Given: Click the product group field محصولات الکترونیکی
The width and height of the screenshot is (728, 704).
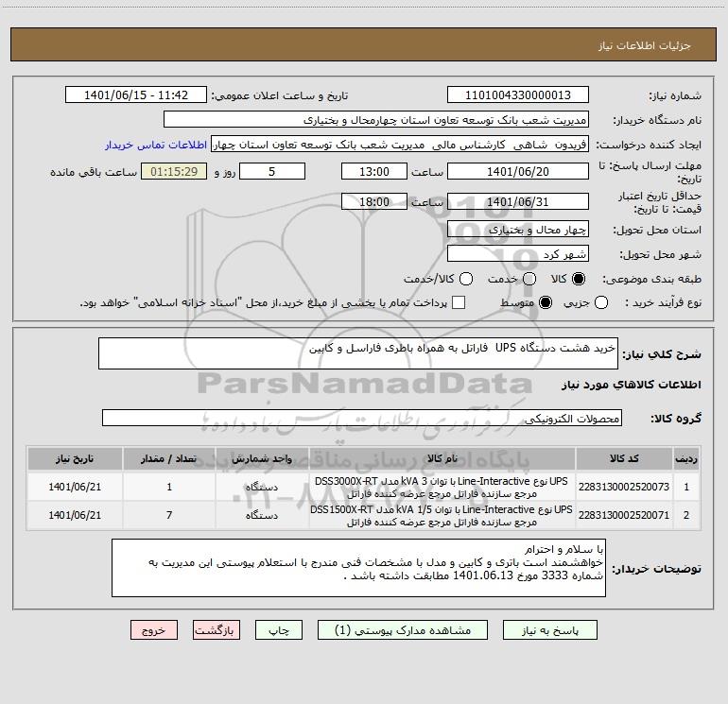Looking at the screenshot, I should click(x=362, y=418).
